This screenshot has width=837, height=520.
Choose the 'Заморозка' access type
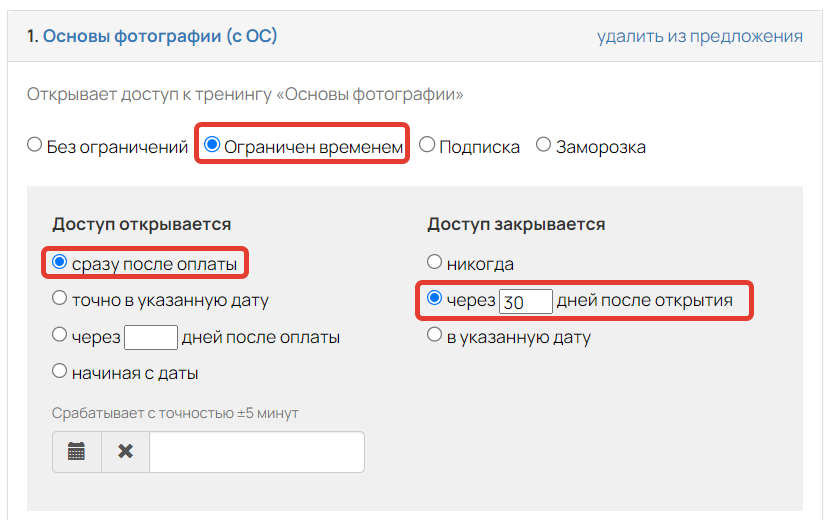543,145
